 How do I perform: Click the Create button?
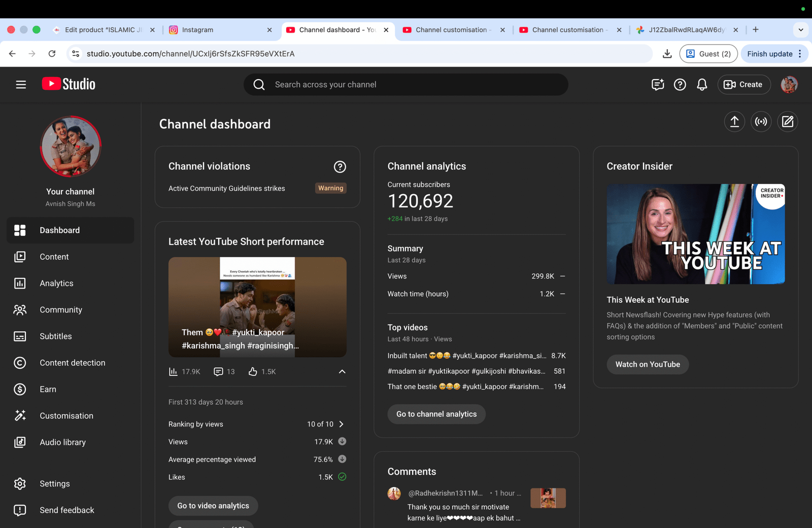(x=743, y=85)
